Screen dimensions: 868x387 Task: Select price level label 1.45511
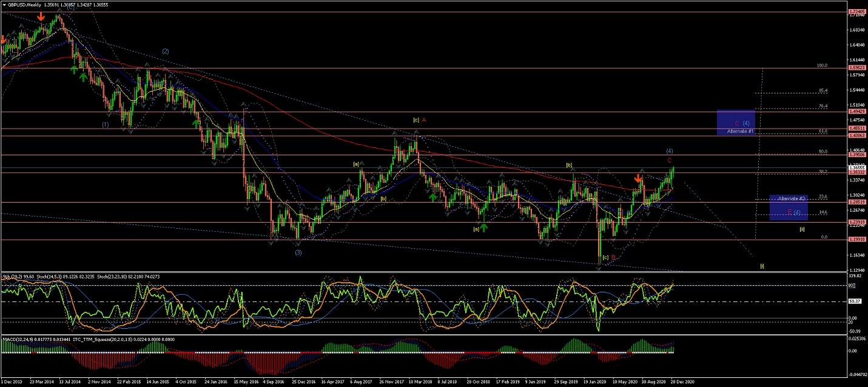pos(858,129)
